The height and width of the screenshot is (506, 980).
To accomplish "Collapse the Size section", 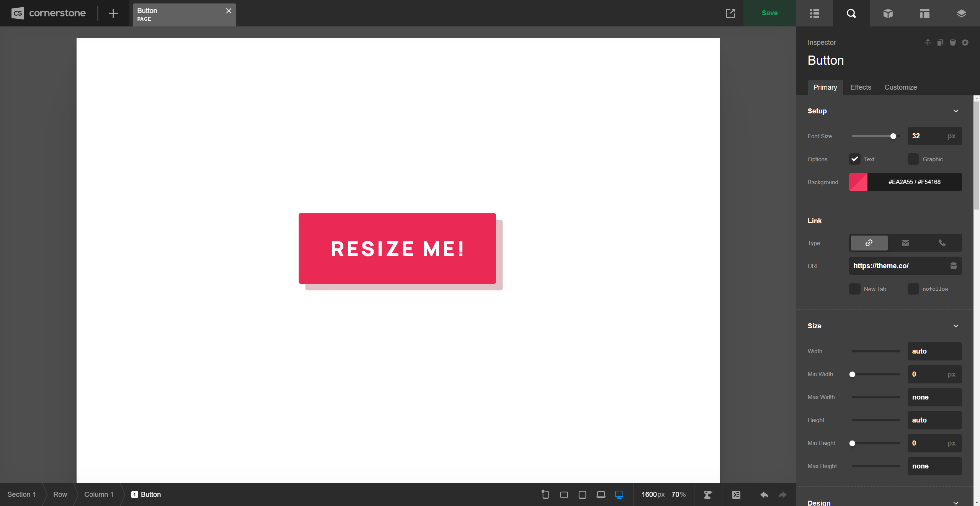I will 955,326.
